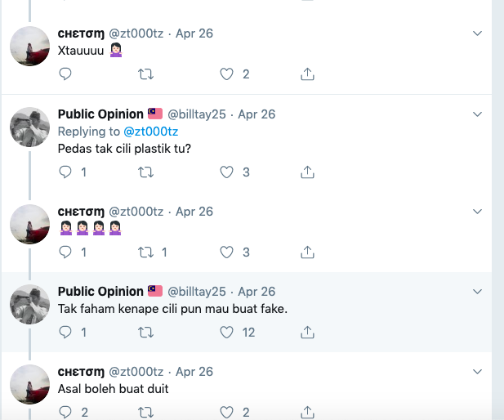Expand options menu on "Pedas tak cili" tweet
The image size is (504, 420).
[478, 114]
